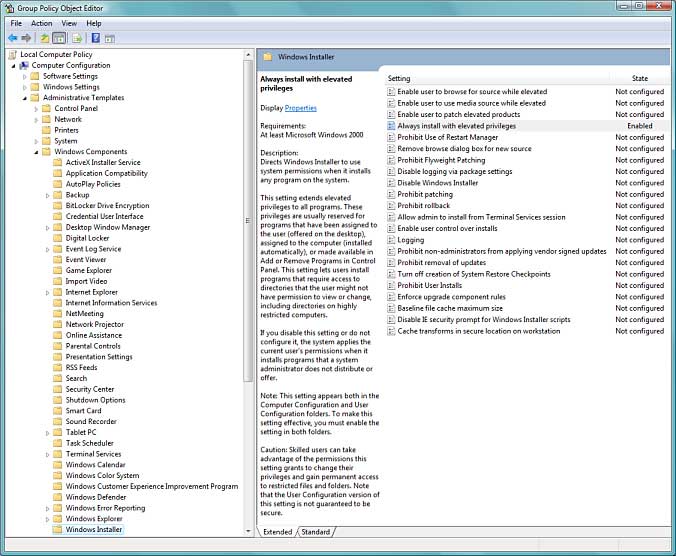Click the tree pane scrollbar up arrow

pos(247,55)
